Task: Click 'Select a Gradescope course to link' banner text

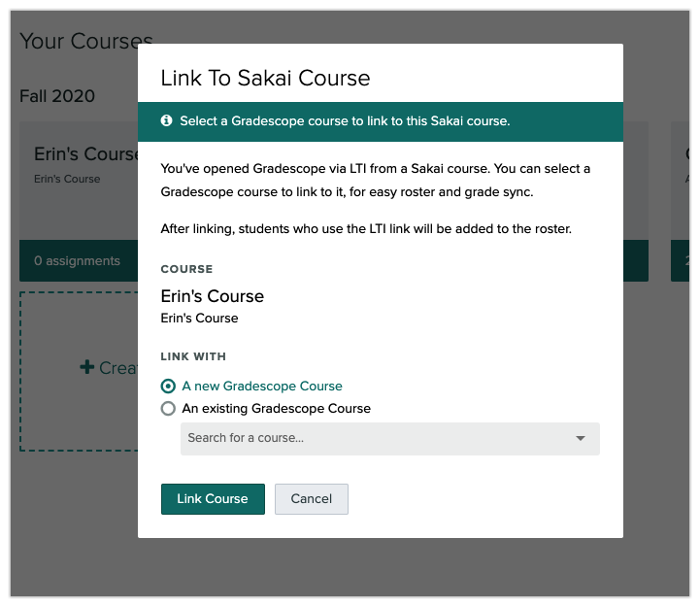Action: [x=345, y=121]
